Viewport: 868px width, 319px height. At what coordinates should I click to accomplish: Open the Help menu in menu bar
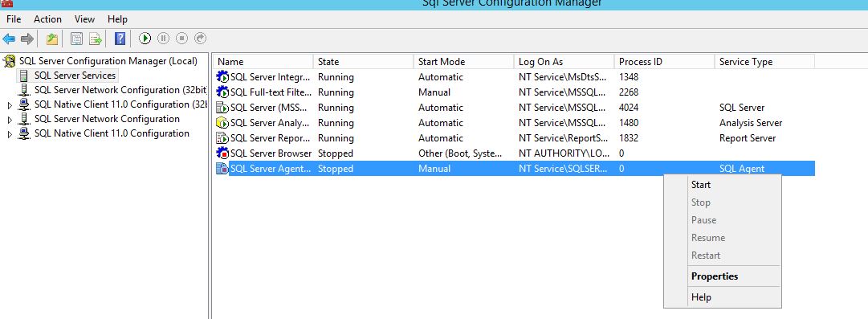point(117,18)
